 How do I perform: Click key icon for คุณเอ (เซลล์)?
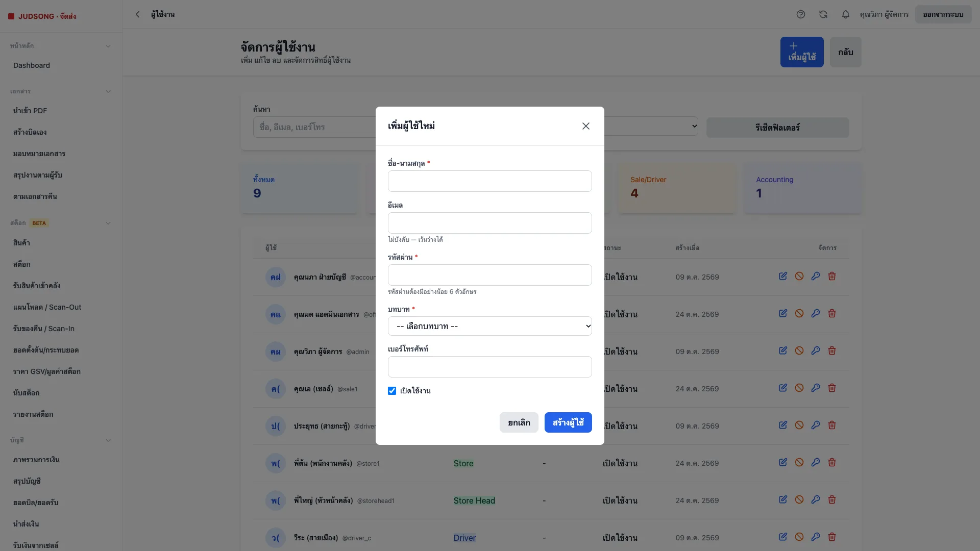point(815,388)
